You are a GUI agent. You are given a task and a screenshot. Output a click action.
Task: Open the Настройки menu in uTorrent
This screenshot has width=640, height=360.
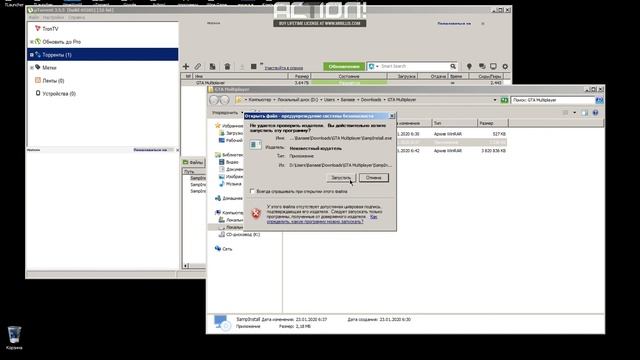click(53, 18)
